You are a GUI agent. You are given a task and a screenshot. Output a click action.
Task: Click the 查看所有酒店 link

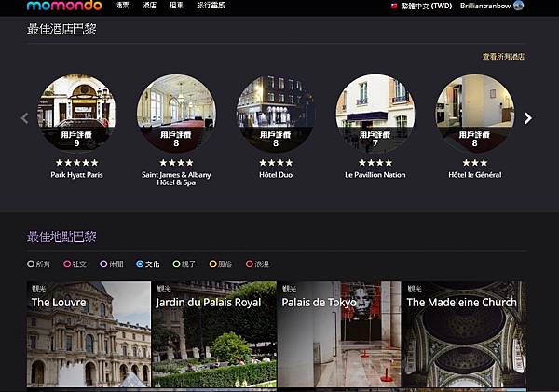coord(503,56)
